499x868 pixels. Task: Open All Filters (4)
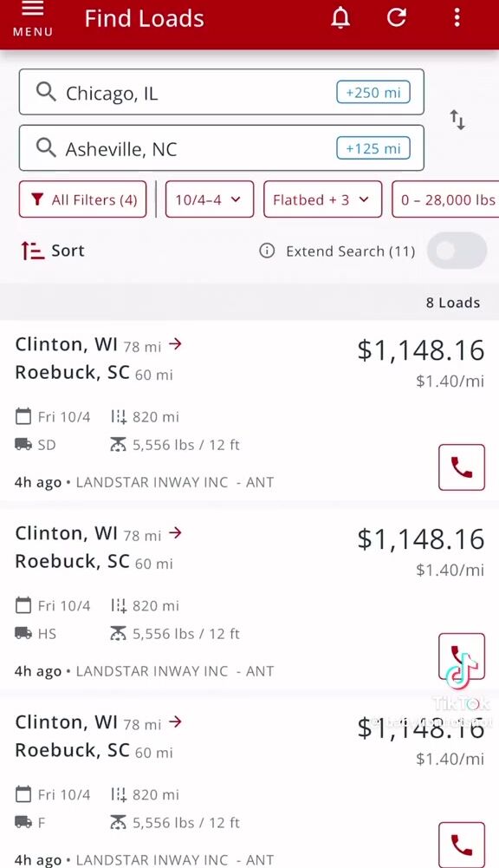[x=83, y=199]
